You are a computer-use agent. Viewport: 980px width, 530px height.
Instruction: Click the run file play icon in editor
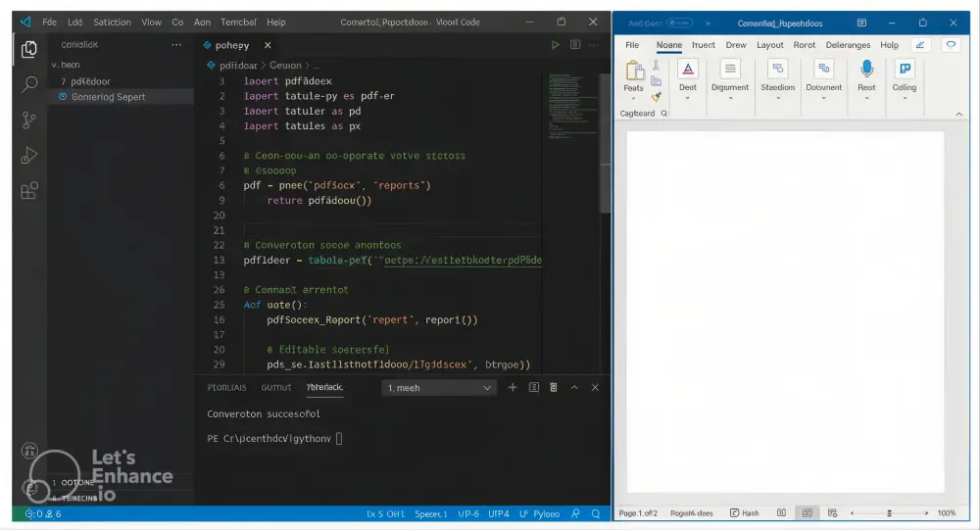point(555,45)
